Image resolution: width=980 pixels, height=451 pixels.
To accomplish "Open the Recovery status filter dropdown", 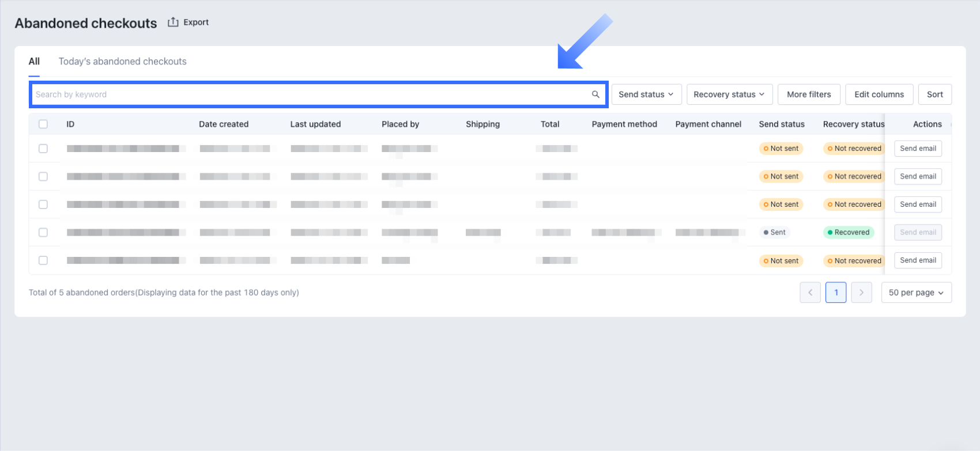I will (x=729, y=94).
